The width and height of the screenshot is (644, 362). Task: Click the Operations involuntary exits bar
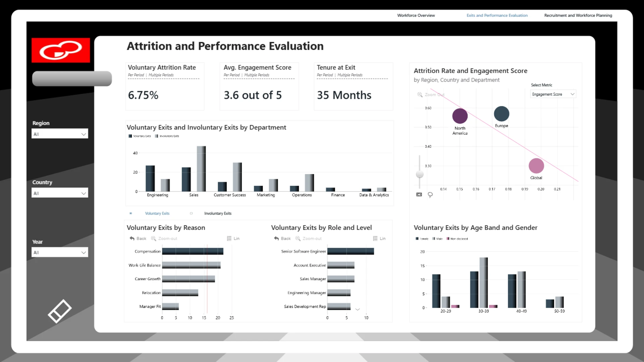(x=310, y=183)
